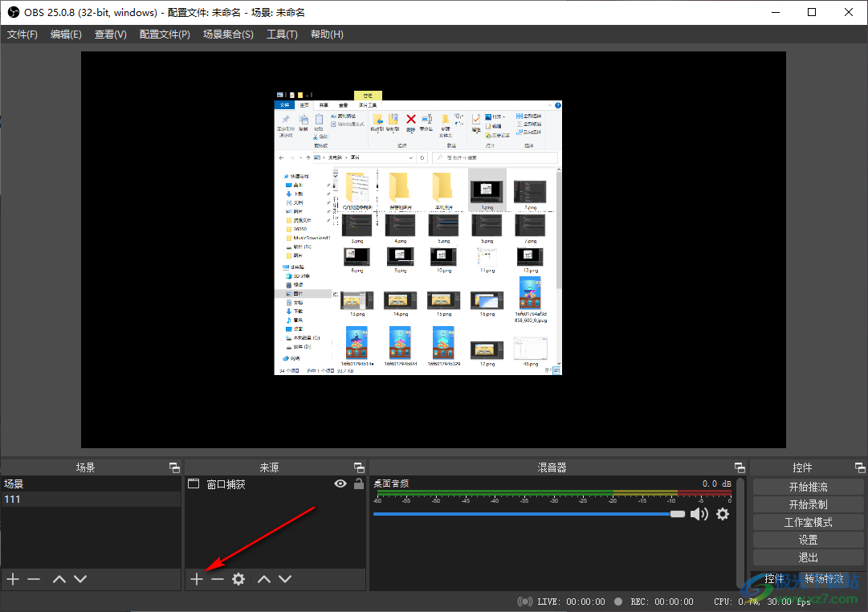Screen dimensions: 868x612
Task: Click 0.0 dB level readout
Action: [x=717, y=483]
